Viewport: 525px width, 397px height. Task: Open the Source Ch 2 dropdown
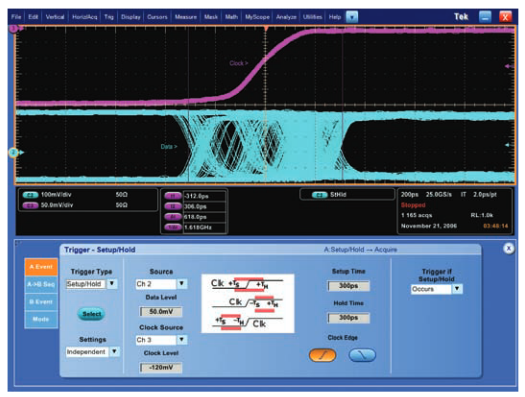181,284
